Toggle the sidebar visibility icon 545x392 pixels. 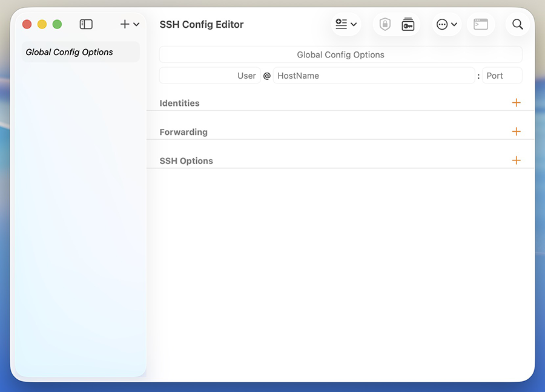click(x=86, y=24)
